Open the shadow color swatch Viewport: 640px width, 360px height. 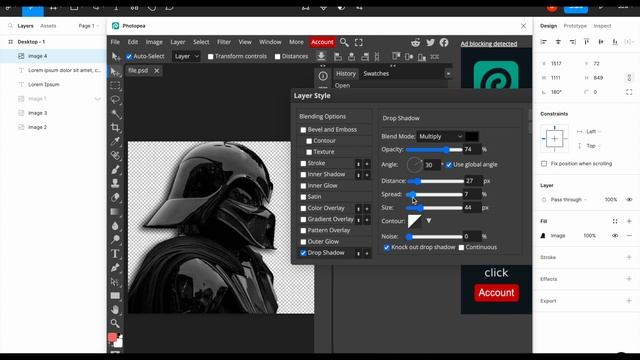click(x=472, y=137)
